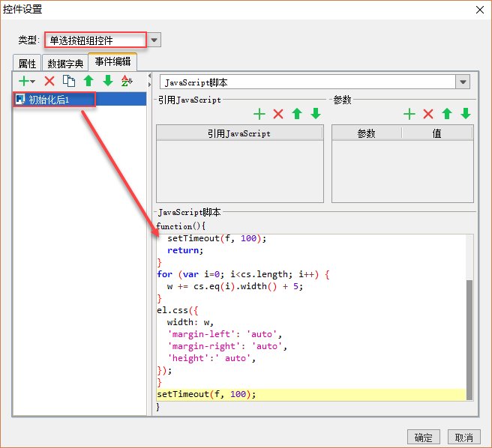Copy the selected event
The width and height of the screenshot is (492, 448).
click(69, 81)
